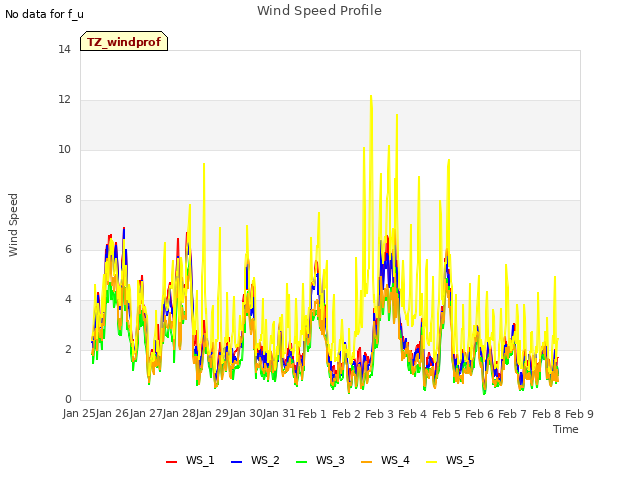Click the green WS_3 legend swatch
The image size is (640, 480).
pyautogui.click(x=302, y=462)
